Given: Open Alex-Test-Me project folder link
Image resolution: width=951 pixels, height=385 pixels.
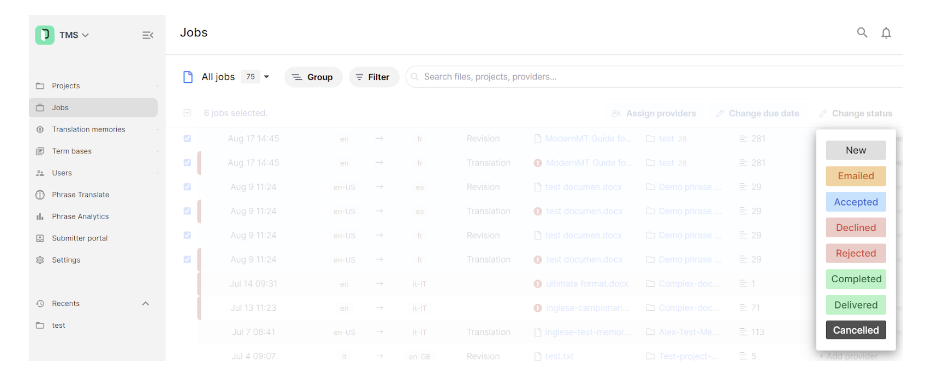Looking at the screenshot, I should [x=690, y=332].
